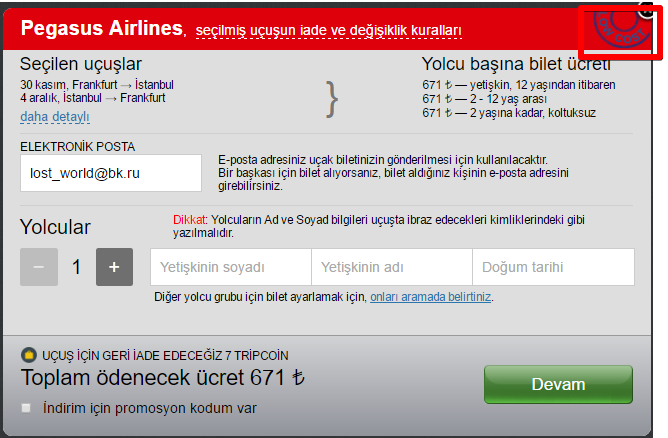The width and height of the screenshot is (668, 438).
Task: Click the curly brace between flights and prices
Action: (x=332, y=99)
